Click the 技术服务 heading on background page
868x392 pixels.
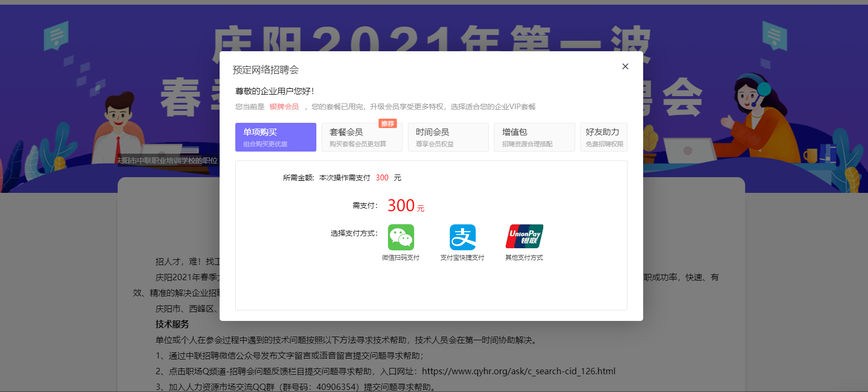coord(172,324)
